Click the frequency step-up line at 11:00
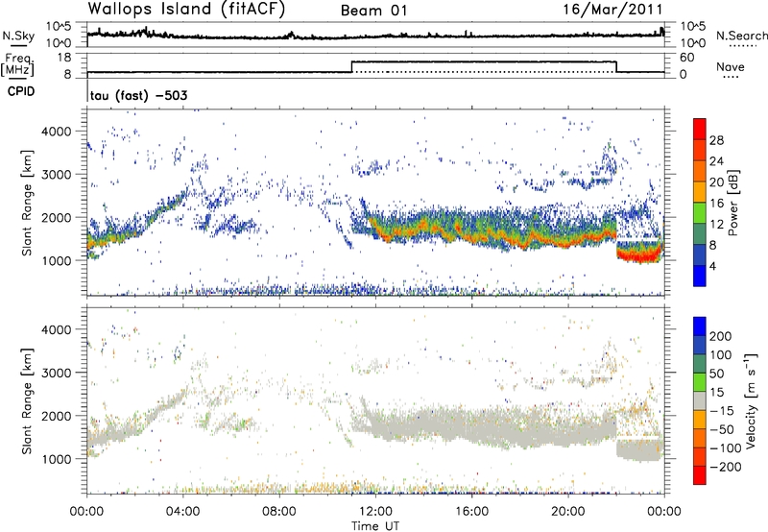The image size is (768, 532). (352, 66)
